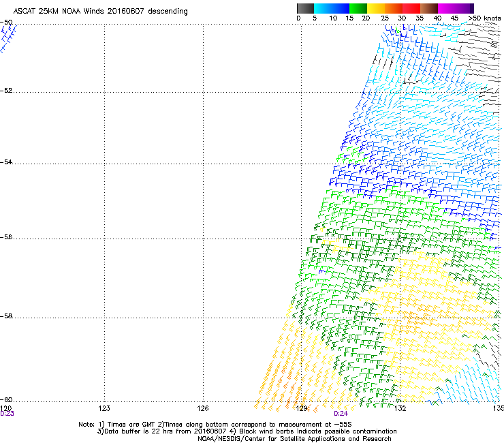Click the 126 longitude axis label
This screenshot has height=443, width=504.
203,408
